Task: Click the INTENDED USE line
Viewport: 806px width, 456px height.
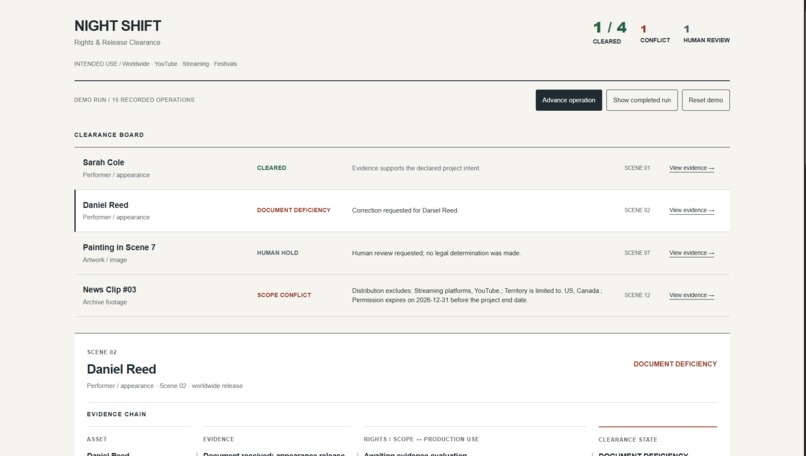Action: coord(155,64)
